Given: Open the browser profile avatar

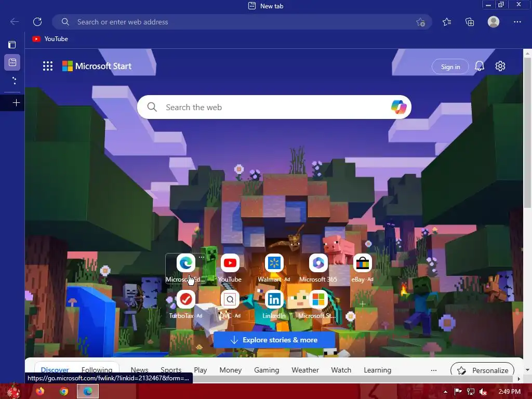Looking at the screenshot, I should [x=494, y=22].
